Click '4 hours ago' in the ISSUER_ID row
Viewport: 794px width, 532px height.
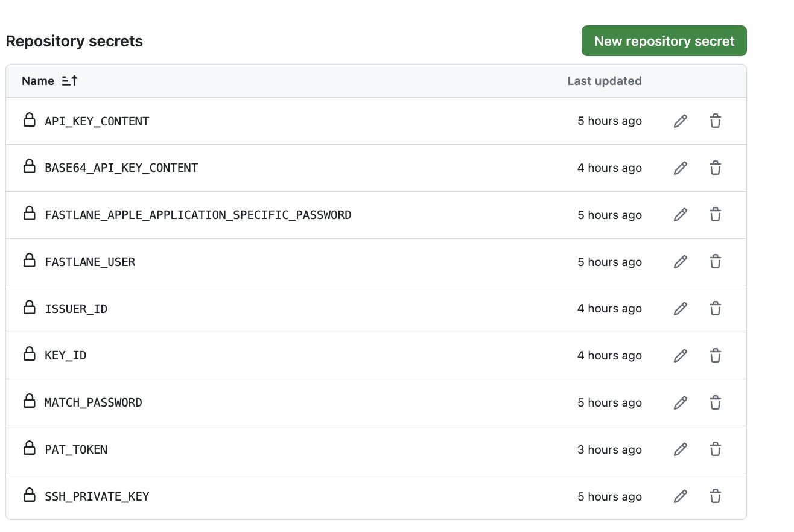609,309
